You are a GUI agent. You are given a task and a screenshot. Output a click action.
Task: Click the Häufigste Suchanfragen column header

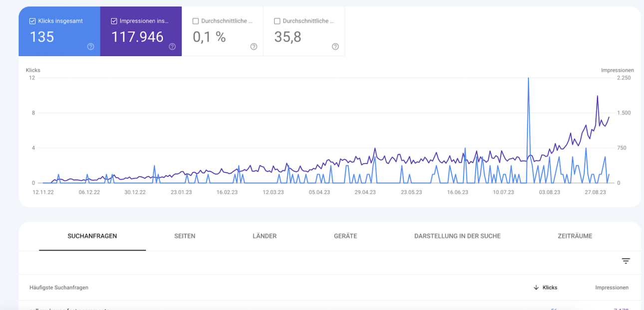pos(59,287)
